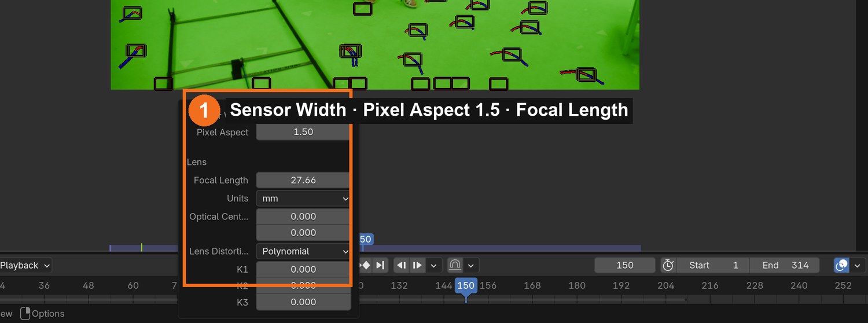Click the Focal Length value 27.66
This screenshot has height=323, width=868.
click(x=303, y=180)
